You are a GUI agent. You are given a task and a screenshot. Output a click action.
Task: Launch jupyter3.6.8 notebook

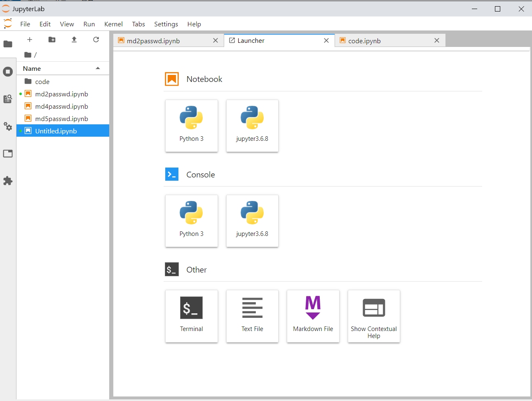pos(252,126)
